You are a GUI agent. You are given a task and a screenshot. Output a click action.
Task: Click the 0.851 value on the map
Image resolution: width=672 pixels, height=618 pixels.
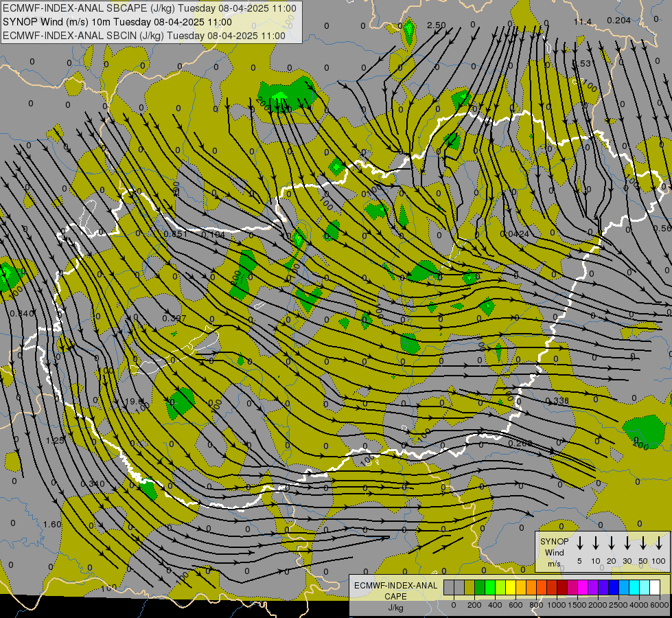pos(175,233)
